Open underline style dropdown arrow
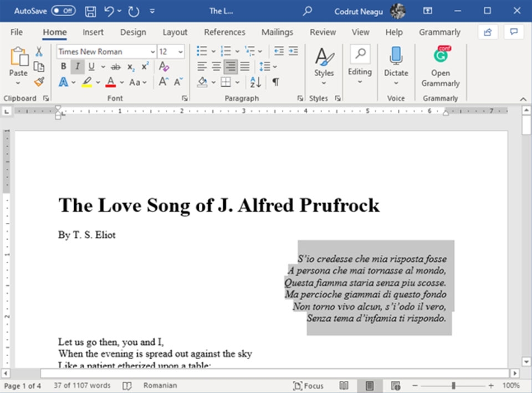 (103, 67)
